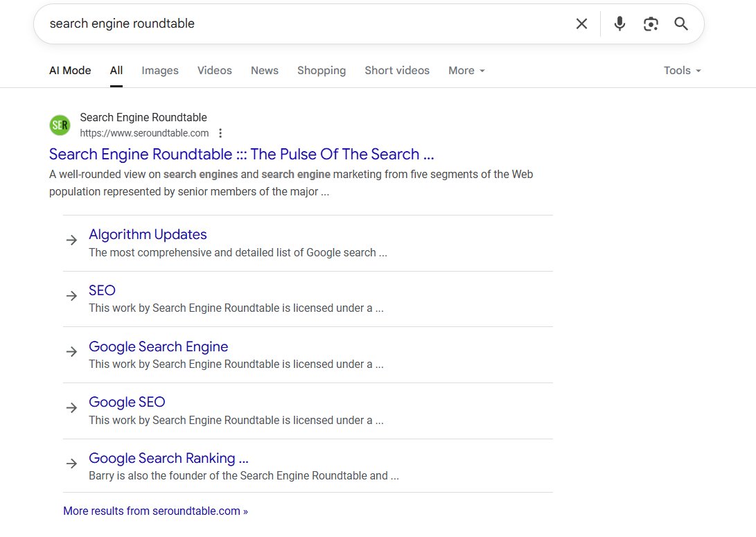Switch to the Images tab

click(x=159, y=70)
